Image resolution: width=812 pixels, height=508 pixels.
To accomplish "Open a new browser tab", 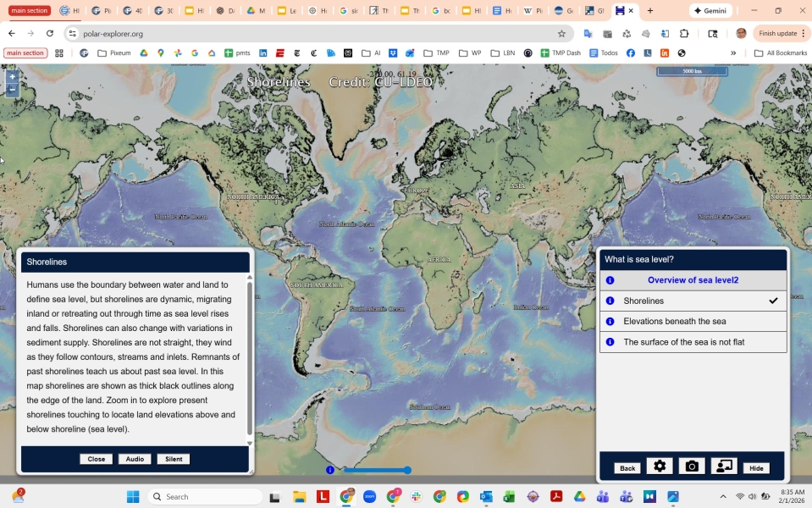I will (x=650, y=11).
